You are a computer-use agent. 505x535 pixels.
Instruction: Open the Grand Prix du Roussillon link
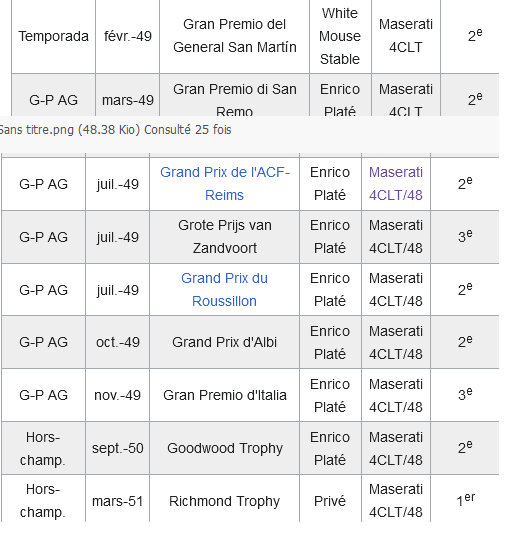coord(225,290)
